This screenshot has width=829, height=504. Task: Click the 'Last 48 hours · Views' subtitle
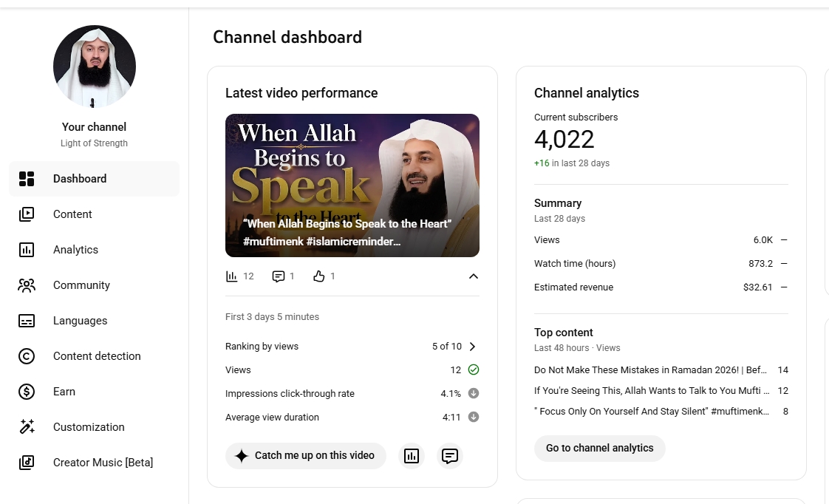coord(577,348)
